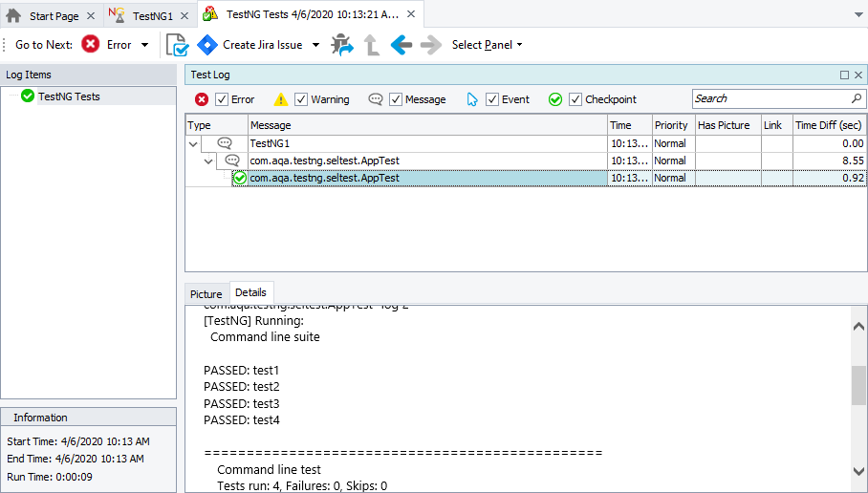Click the blue back arrow icon
The width and height of the screenshot is (868, 493).
coord(401,45)
